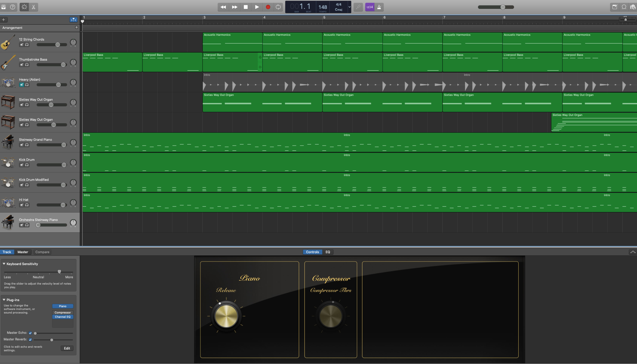The height and width of the screenshot is (364, 637).
Task: Switch to the Master tab
Action: pyautogui.click(x=23, y=252)
